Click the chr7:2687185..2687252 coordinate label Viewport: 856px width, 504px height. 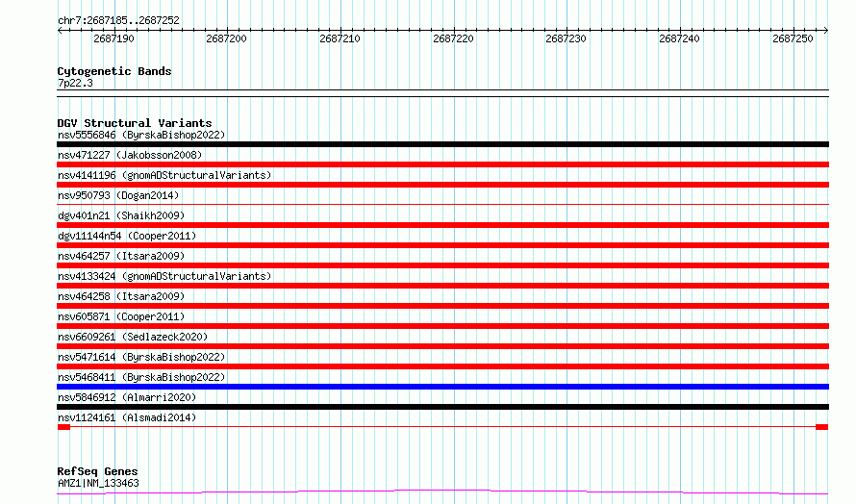[x=118, y=20]
